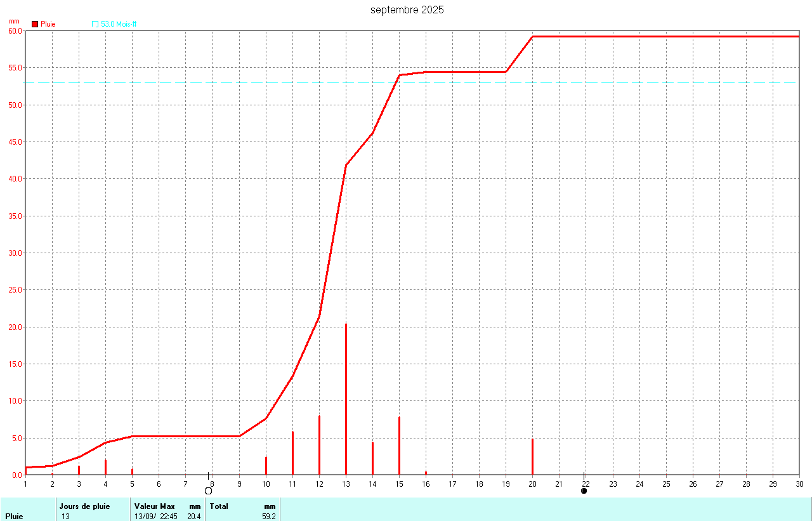
Task: Click the rain bar on day 15
Action: click(x=399, y=446)
